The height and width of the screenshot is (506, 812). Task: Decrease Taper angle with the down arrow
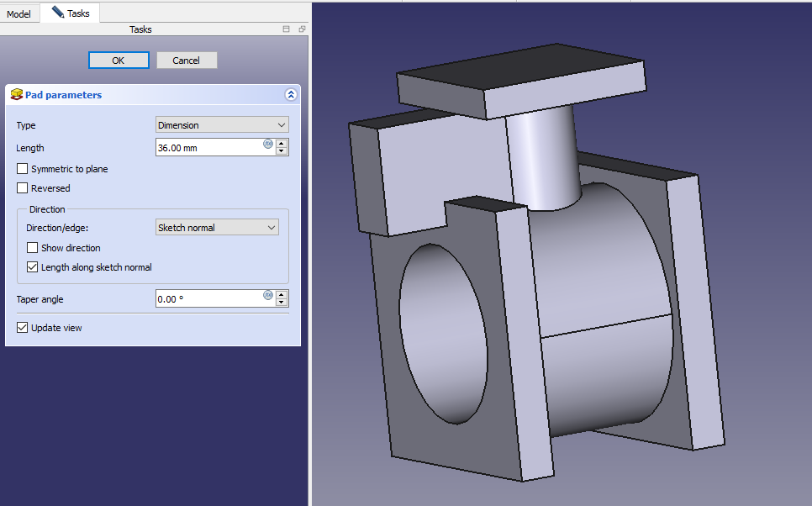(x=282, y=303)
